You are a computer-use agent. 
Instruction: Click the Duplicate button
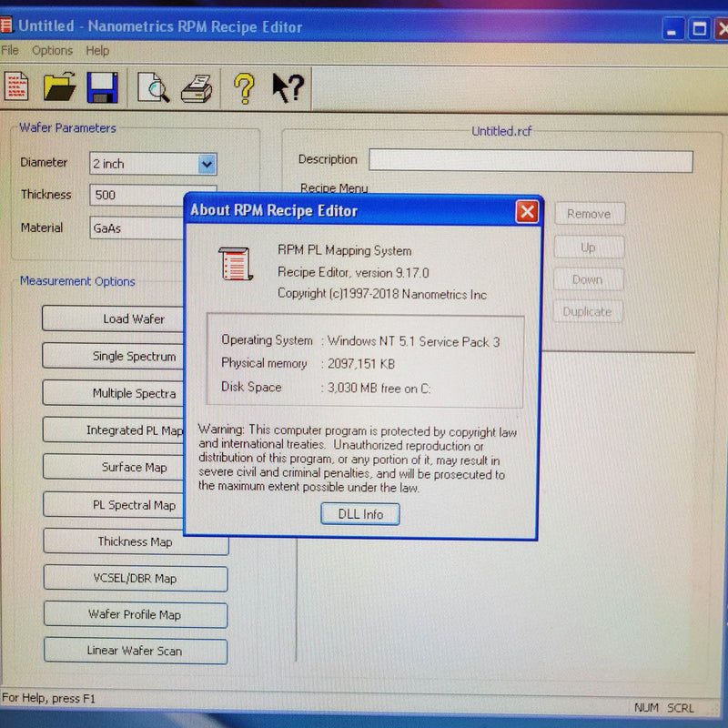(x=588, y=311)
